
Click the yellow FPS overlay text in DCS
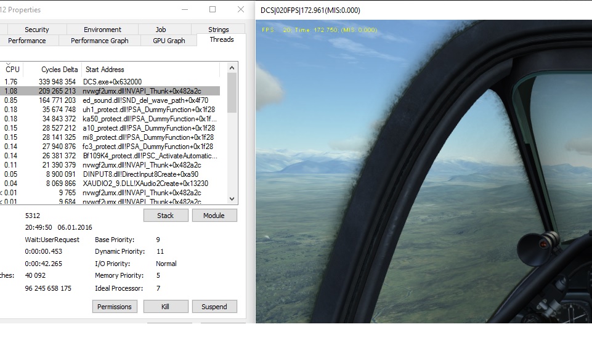point(319,30)
